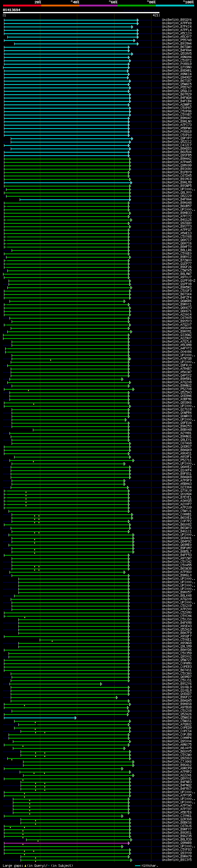This screenshot has height=868, width=197.
Task: Select the UniRef100_B9S2Y6 label
Action: coord(177,684)
